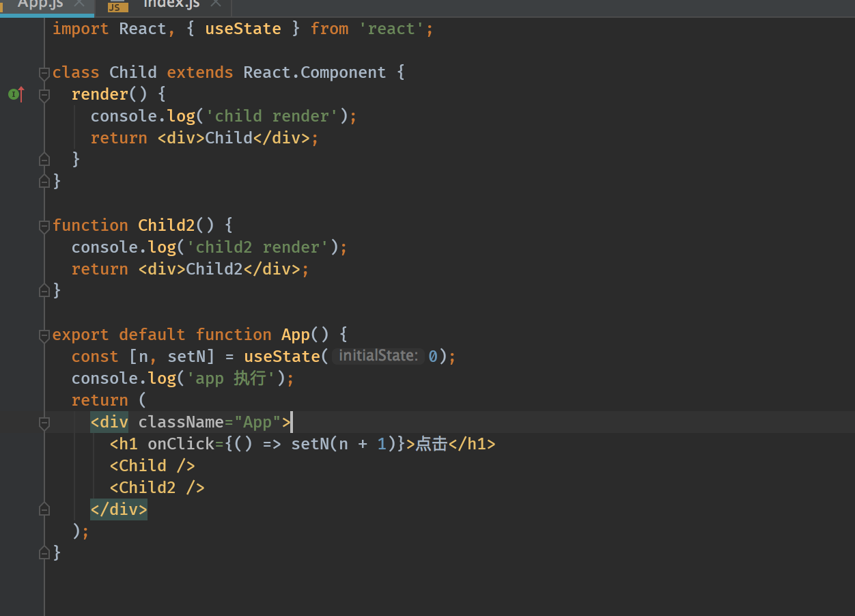Click the import keyword on first line
Screen dimensions: 855x616
click(x=81, y=29)
